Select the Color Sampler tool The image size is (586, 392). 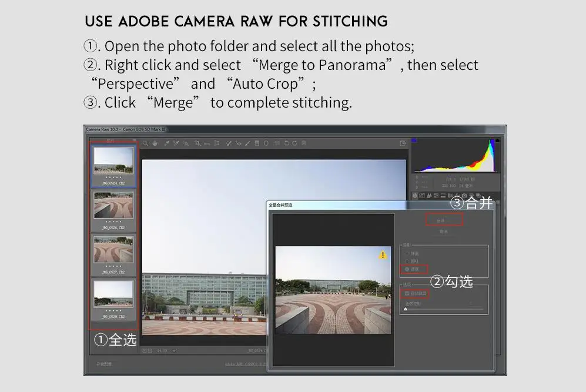point(176,143)
